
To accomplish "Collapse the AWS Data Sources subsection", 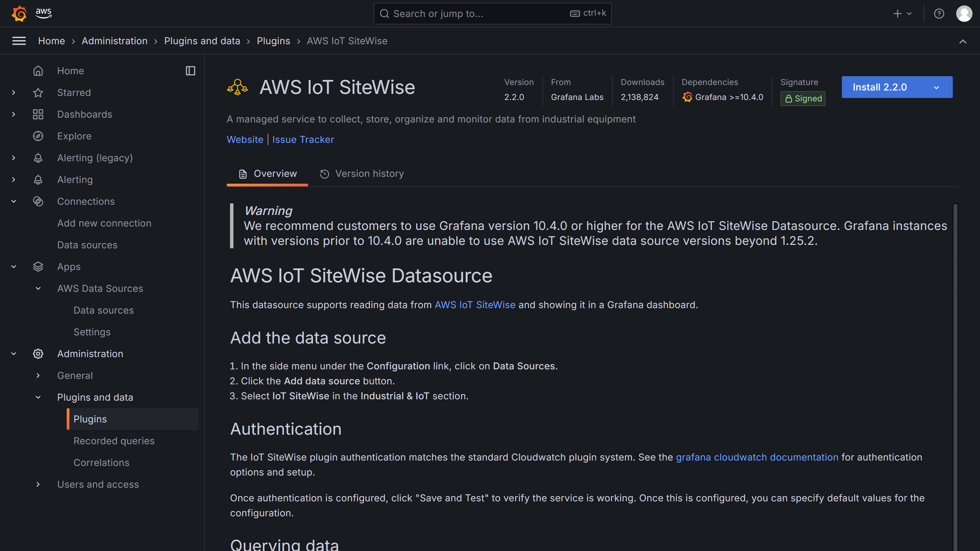I will 38,288.
